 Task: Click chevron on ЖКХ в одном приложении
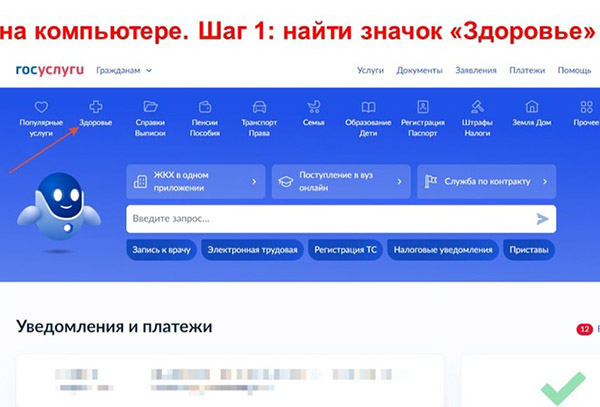[x=254, y=182]
